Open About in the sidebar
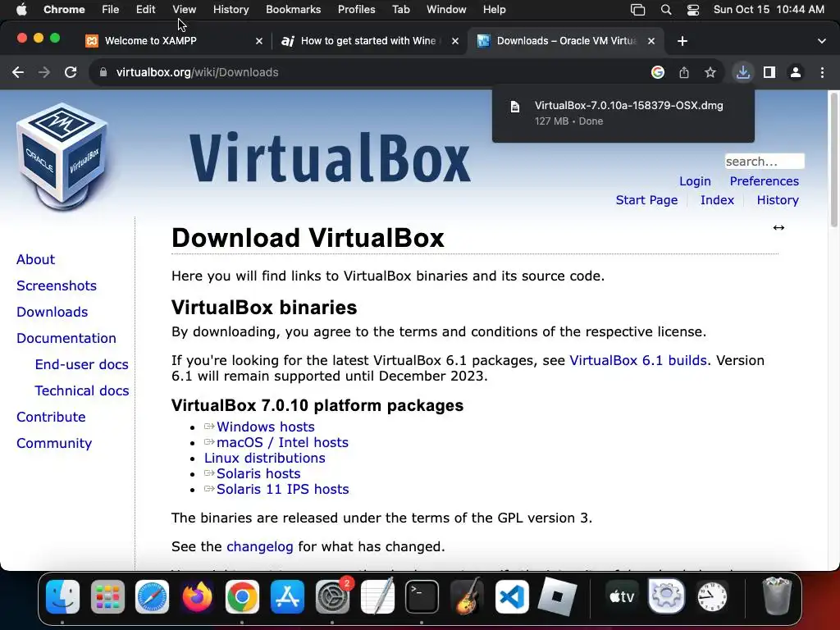Screen dimensions: 840x630 (35, 259)
